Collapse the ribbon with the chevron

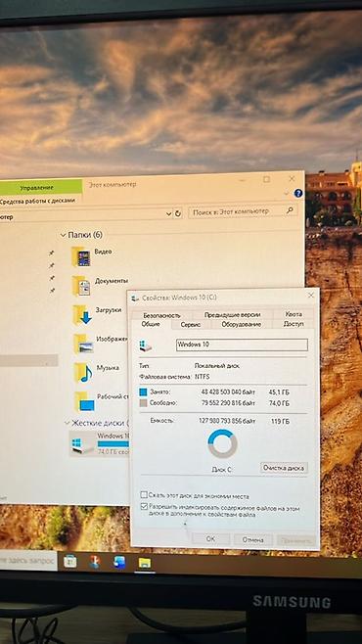point(286,194)
